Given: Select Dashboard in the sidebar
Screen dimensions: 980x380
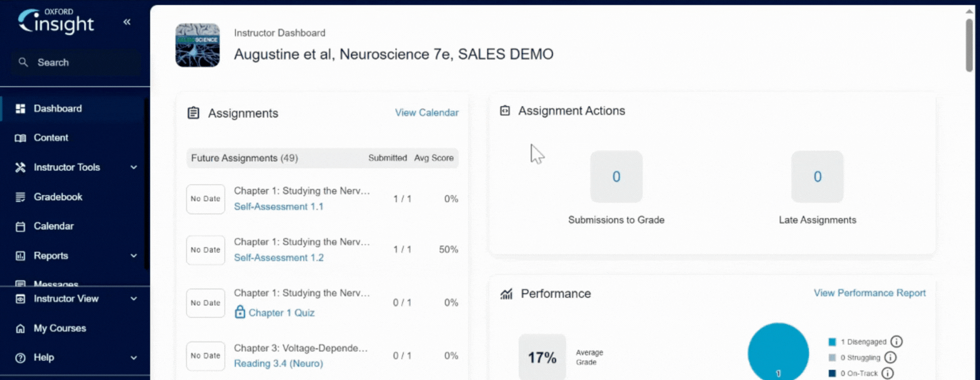Looking at the screenshot, I should (57, 109).
